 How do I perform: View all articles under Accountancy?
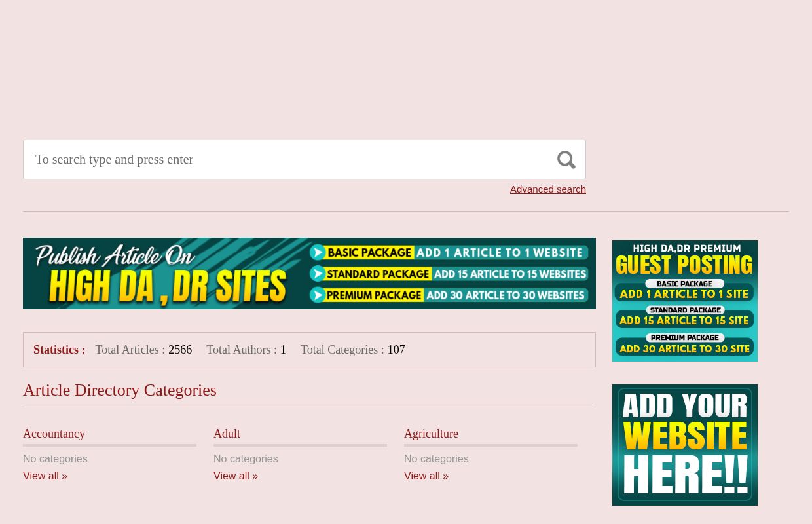[45, 476]
